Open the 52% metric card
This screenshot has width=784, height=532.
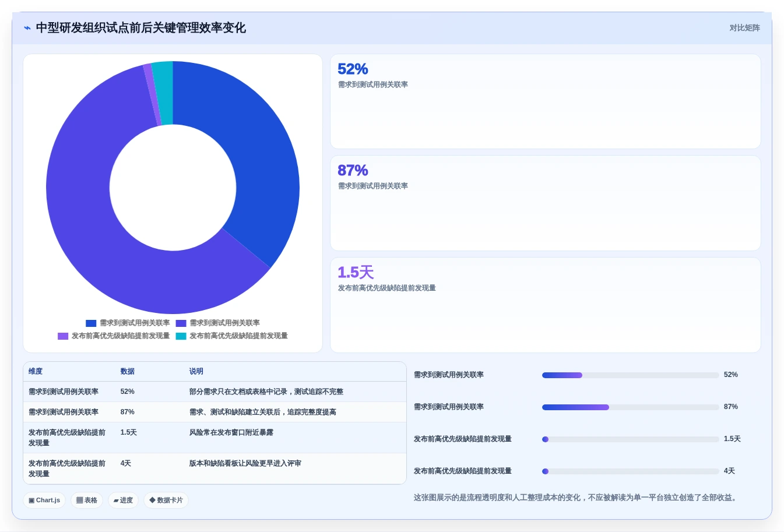pyautogui.click(x=545, y=101)
